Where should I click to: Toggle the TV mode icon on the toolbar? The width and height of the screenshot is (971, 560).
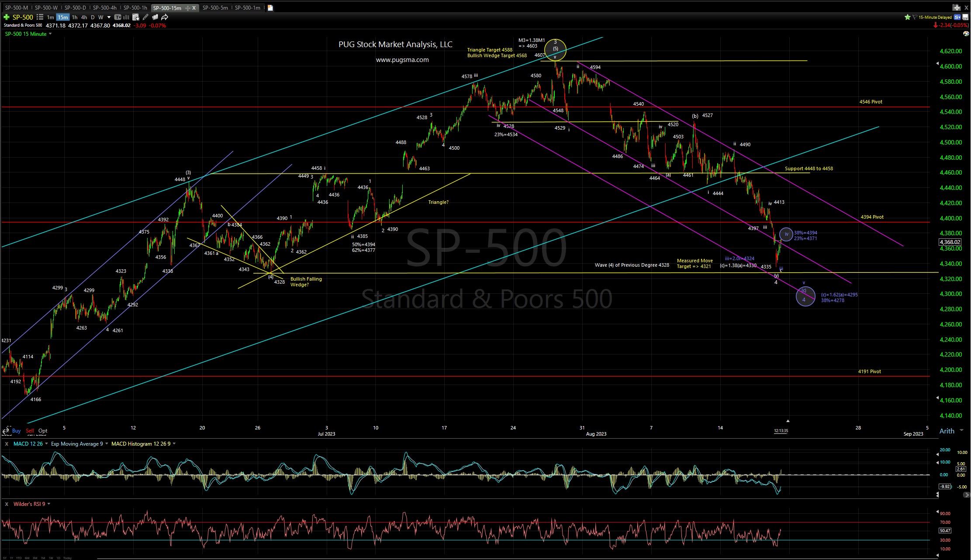[x=118, y=17]
